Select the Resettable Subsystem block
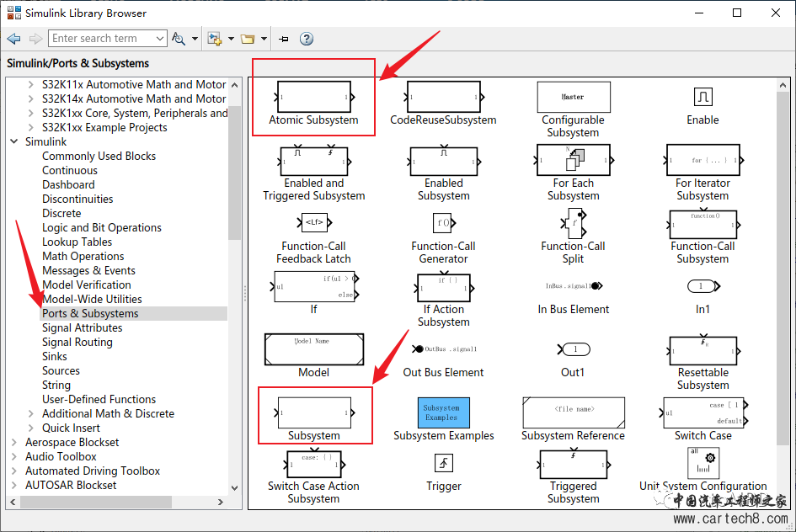This screenshot has width=796, height=532. pyautogui.click(x=703, y=350)
